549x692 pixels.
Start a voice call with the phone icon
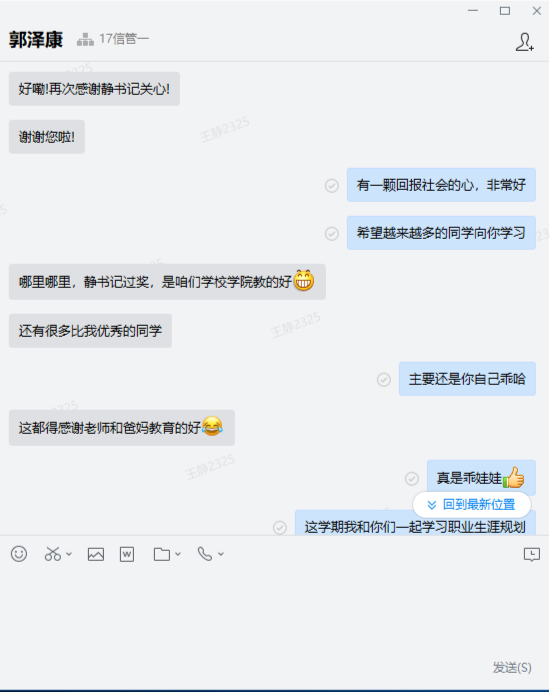pos(205,554)
